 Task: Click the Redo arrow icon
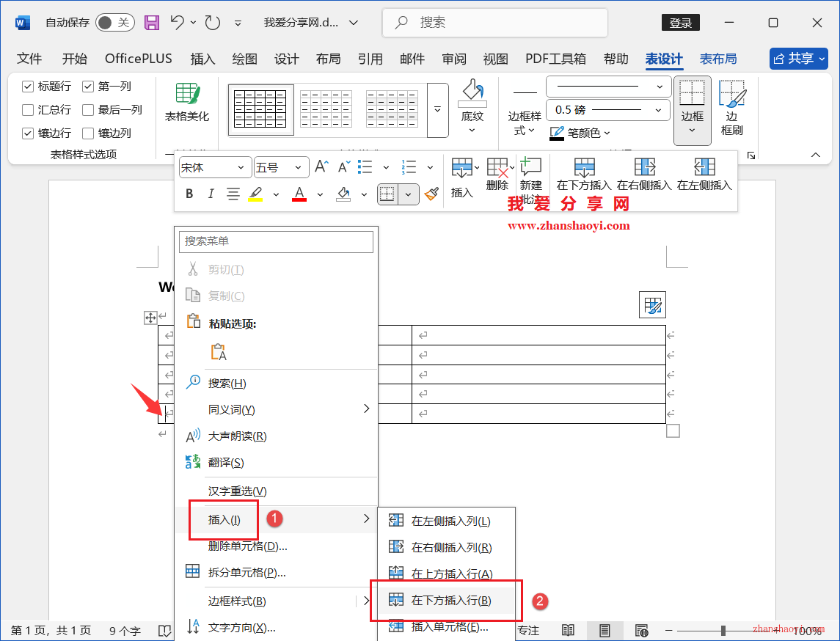click(213, 23)
